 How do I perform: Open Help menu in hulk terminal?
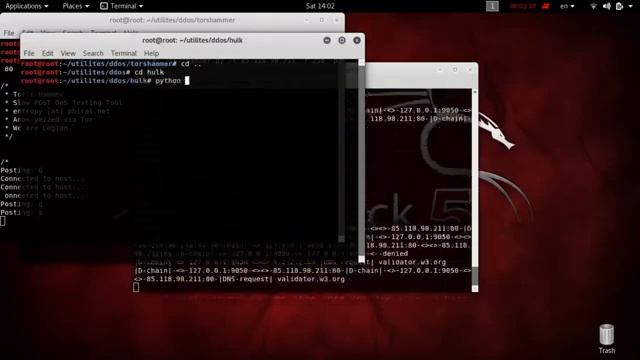151,53
